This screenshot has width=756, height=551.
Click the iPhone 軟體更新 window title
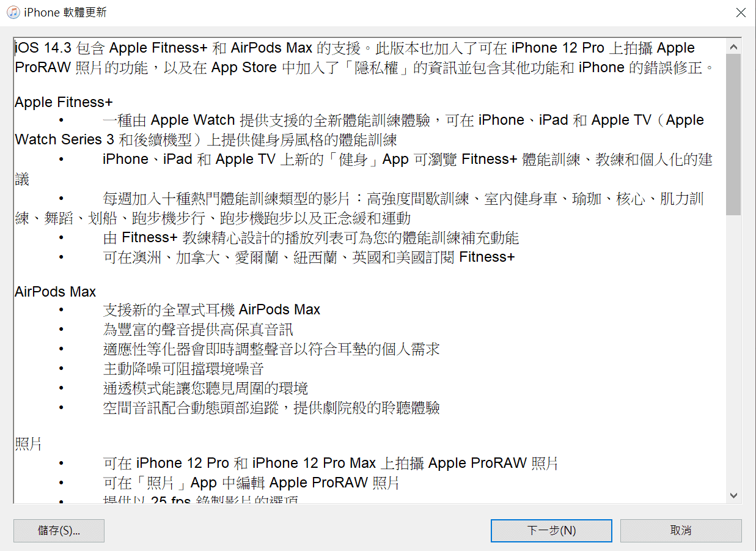tap(65, 13)
